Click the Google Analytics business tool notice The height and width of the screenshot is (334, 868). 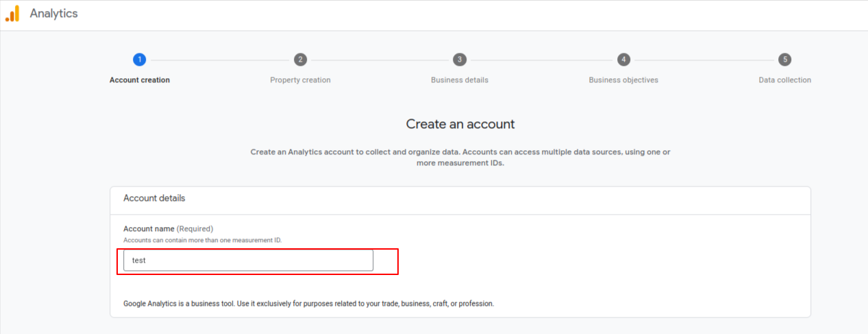(308, 303)
